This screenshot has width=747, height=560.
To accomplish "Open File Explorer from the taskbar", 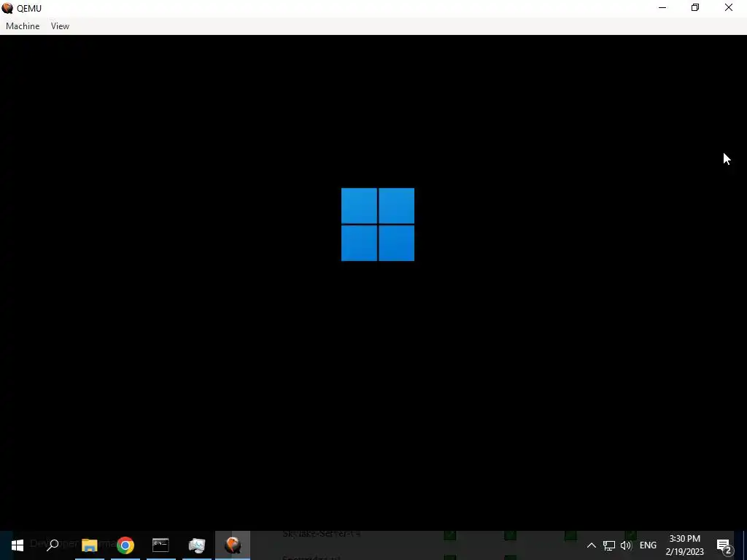I will click(x=90, y=545).
